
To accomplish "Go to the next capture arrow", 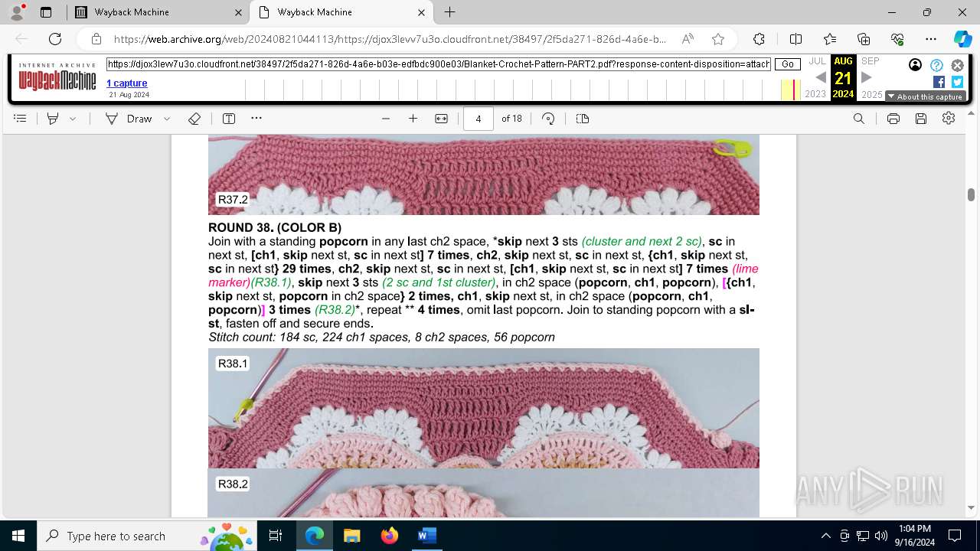I will [x=867, y=77].
